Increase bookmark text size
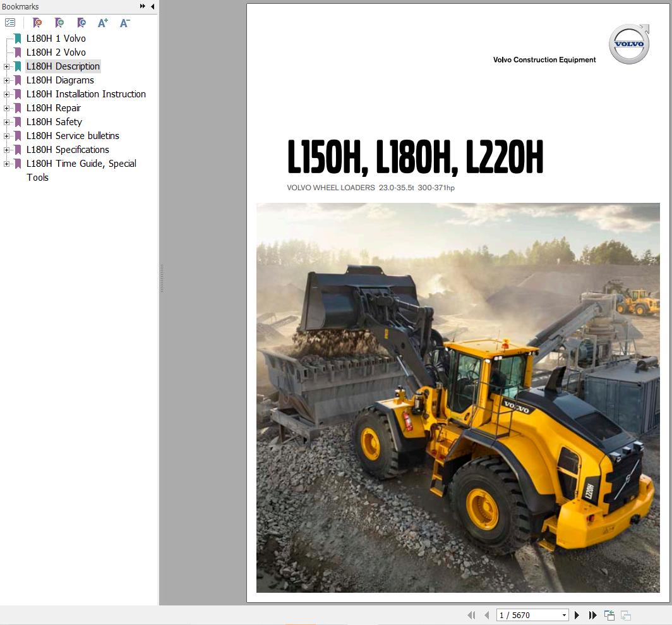The width and height of the screenshot is (672, 625). pyautogui.click(x=103, y=23)
